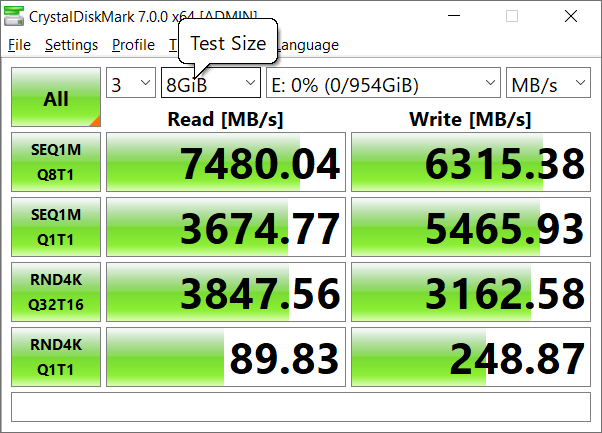Viewport: 602px width, 433px height.
Task: Open the unit dropdown showing MB/s
Action: (x=548, y=83)
